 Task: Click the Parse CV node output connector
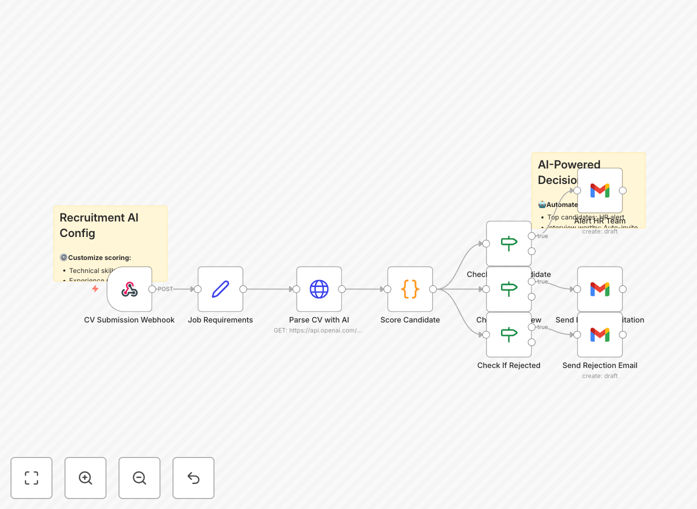[x=342, y=289]
